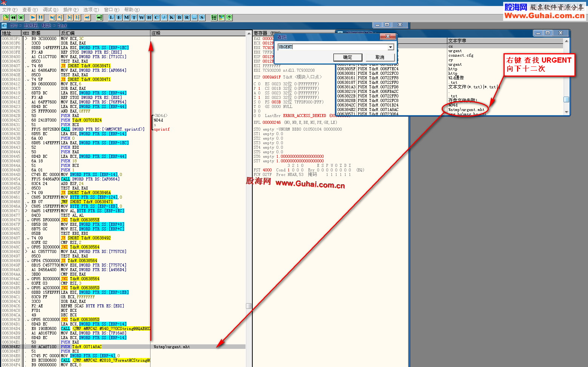The width and height of the screenshot is (588, 367).
Task: Click the 文本字串 column header in strings window
Action: click(505, 41)
